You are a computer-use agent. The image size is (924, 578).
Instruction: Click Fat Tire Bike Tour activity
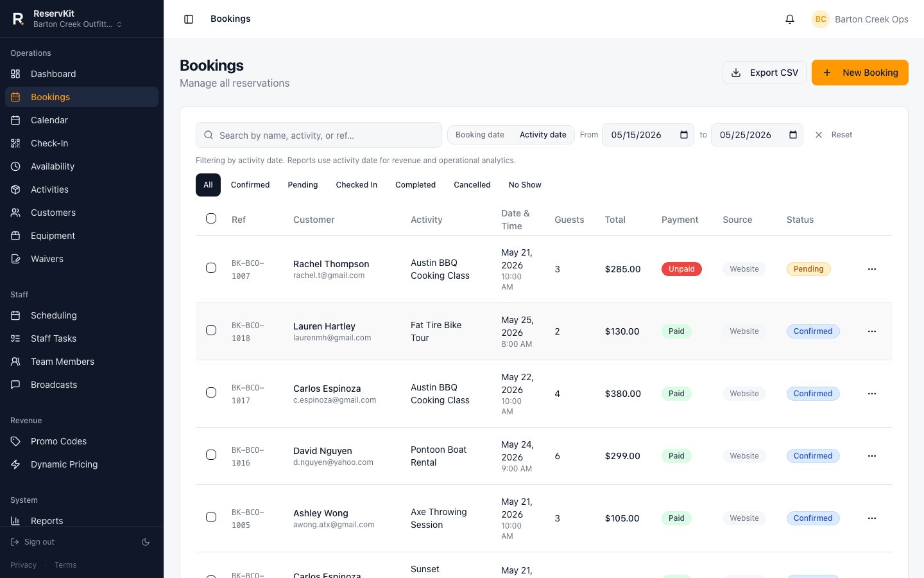(436, 331)
